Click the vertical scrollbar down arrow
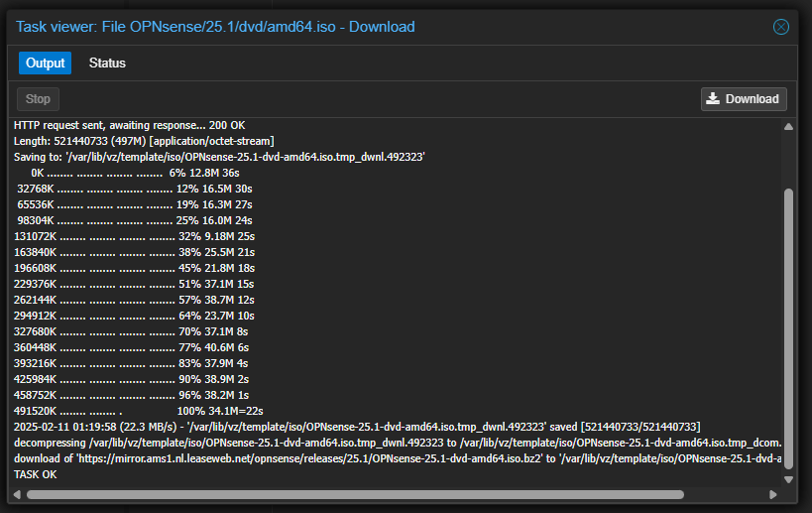 (x=788, y=480)
